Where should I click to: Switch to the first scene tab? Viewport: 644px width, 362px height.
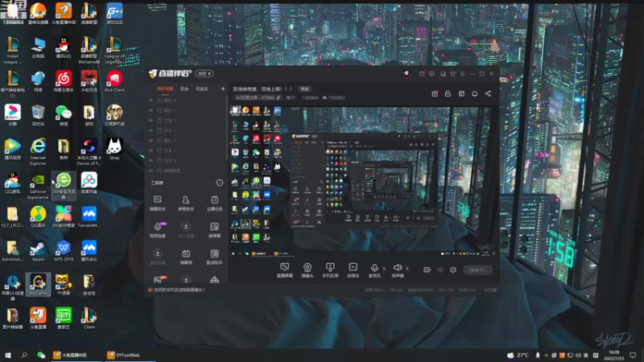(x=165, y=88)
